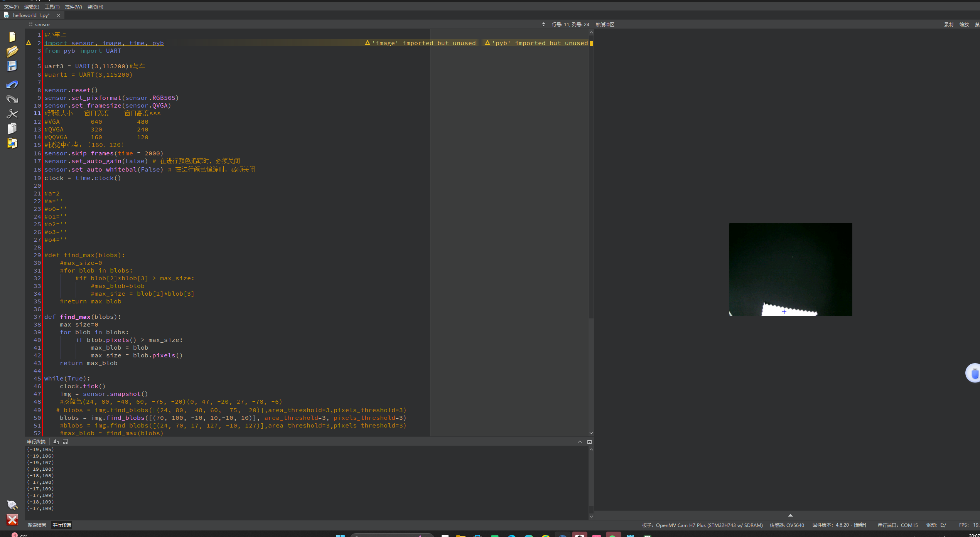This screenshot has height=537, width=980.
Task: Click the def find_max(blobs) line
Action: pyautogui.click(x=83, y=317)
